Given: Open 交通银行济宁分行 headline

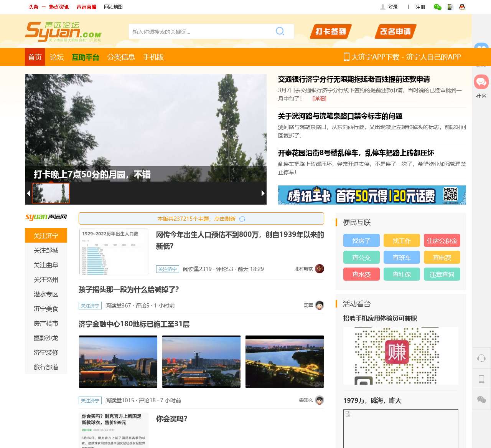Looking at the screenshot, I should pyautogui.click(x=354, y=79).
